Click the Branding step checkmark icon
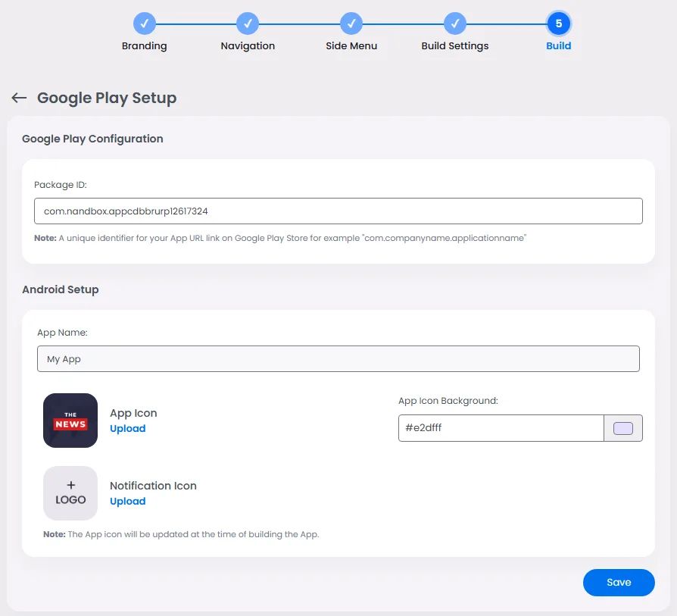The height and width of the screenshot is (616, 677). tap(144, 23)
